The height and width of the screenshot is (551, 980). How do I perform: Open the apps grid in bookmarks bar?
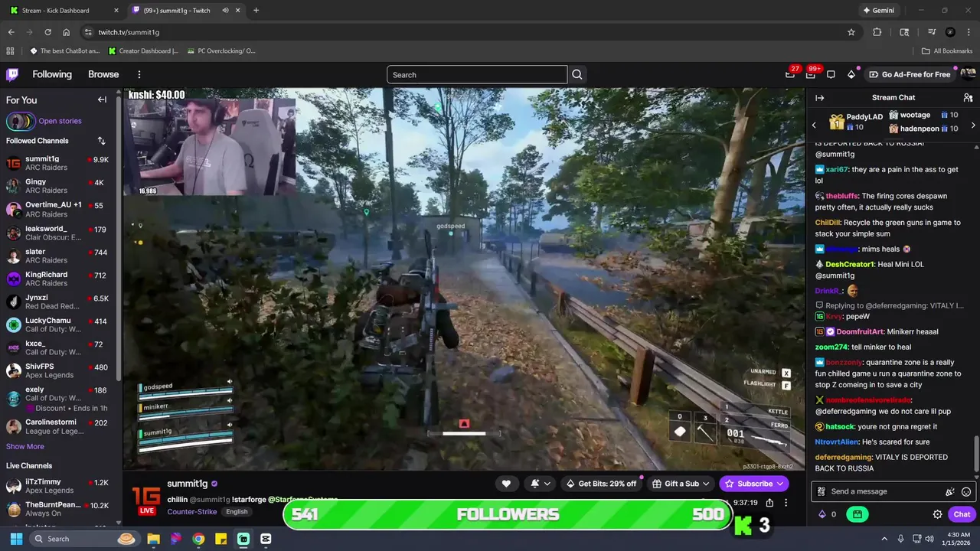10,51
